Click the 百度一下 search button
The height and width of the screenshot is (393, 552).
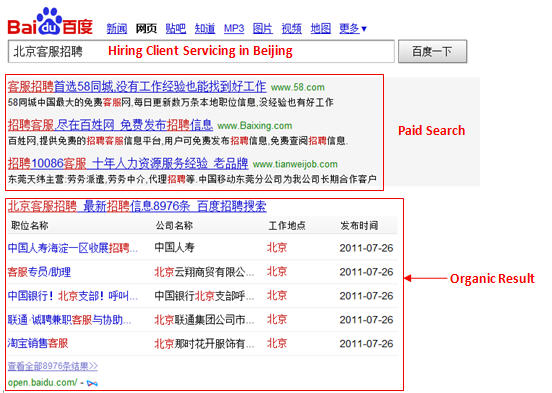(432, 51)
